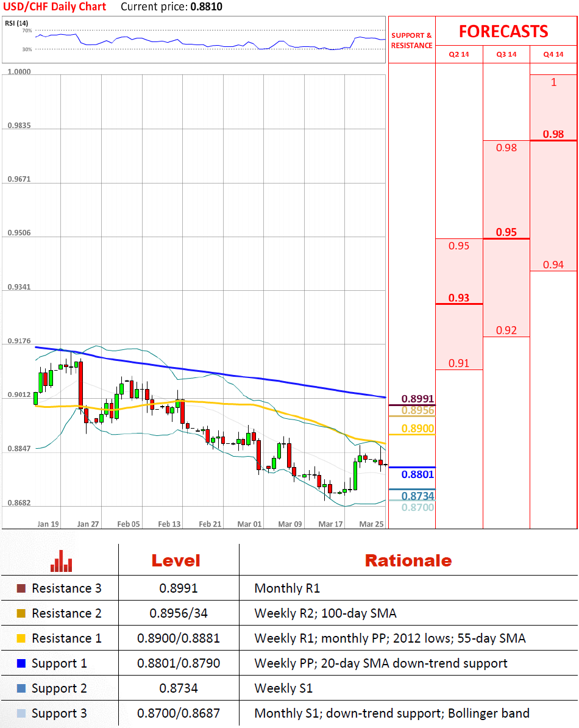Click the 0.8700 support level label
Viewport: 579px width, 728px height.
[x=417, y=507]
